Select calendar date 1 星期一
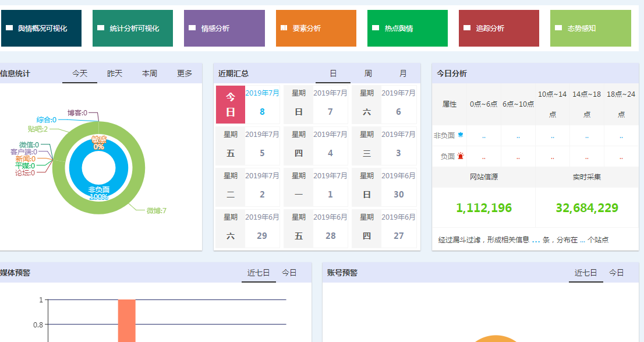The image size is (644, 342). click(x=316, y=187)
